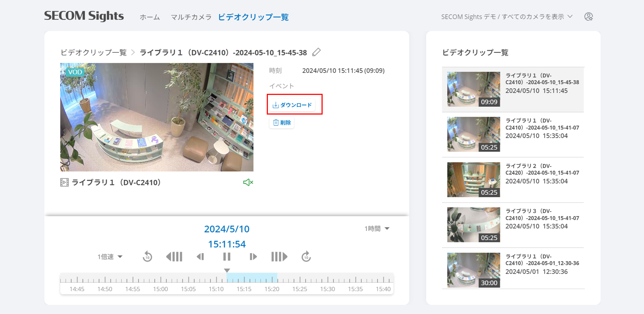
Task: Open the clip thumbnail with 30:00 duration
Action: (473, 270)
